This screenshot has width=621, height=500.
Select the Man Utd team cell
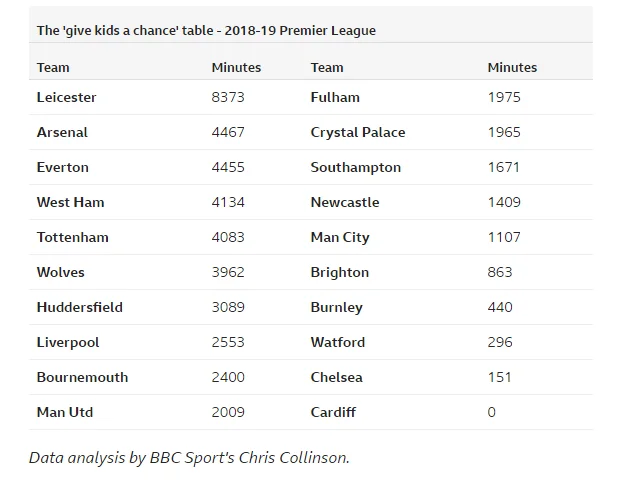pyautogui.click(x=64, y=412)
